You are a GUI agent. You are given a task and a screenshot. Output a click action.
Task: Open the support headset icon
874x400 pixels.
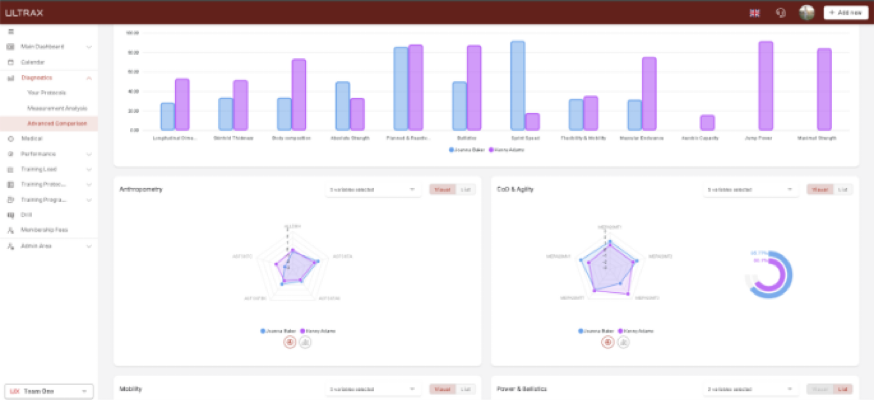coord(781,13)
